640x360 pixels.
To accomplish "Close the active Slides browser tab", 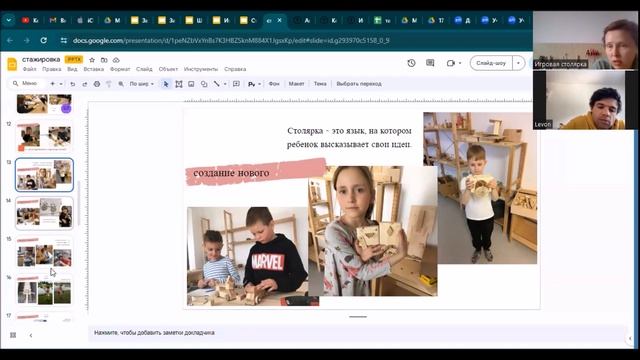I will 280,20.
